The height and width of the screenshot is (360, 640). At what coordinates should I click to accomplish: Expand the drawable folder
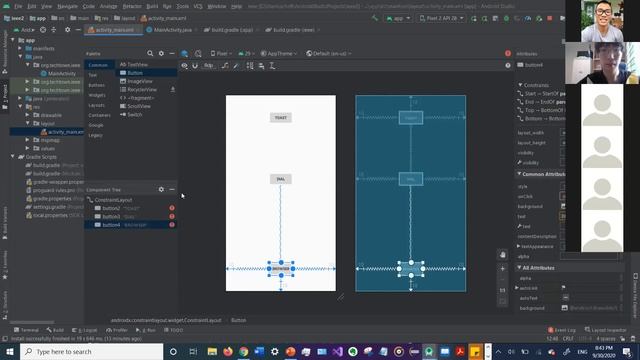tap(28, 115)
